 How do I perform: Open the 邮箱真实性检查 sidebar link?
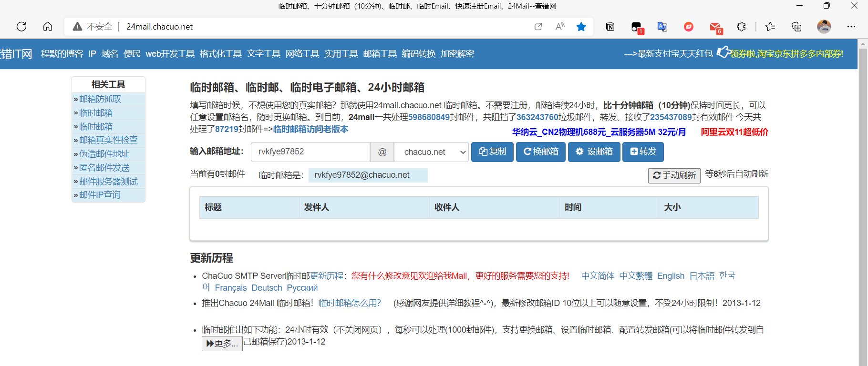coord(108,140)
